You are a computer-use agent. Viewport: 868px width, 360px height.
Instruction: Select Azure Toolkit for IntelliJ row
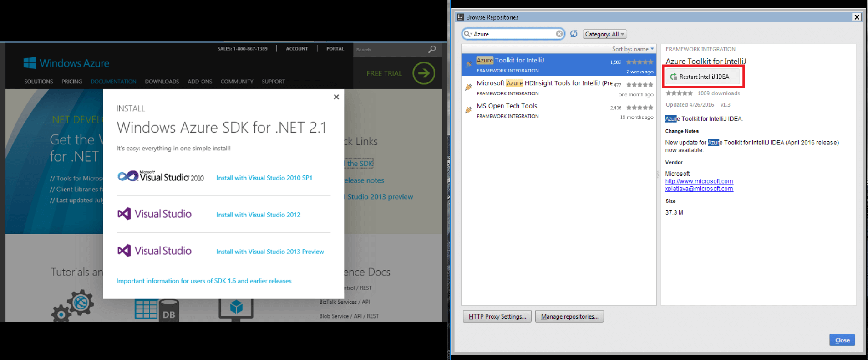pyautogui.click(x=558, y=65)
